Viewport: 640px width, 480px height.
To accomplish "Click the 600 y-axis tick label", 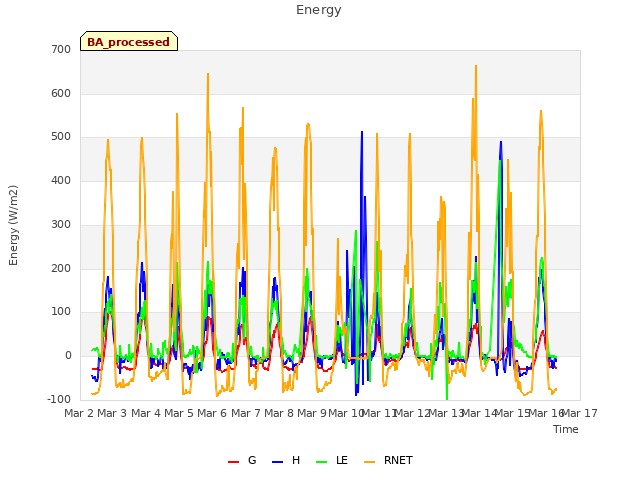I will tap(61, 93).
